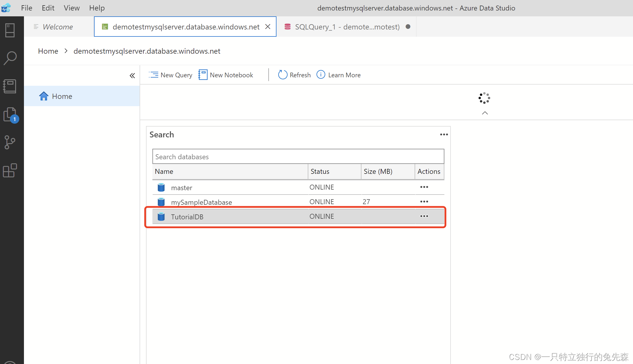Click the Search databases input field
This screenshot has width=633, height=364.
[x=298, y=157]
